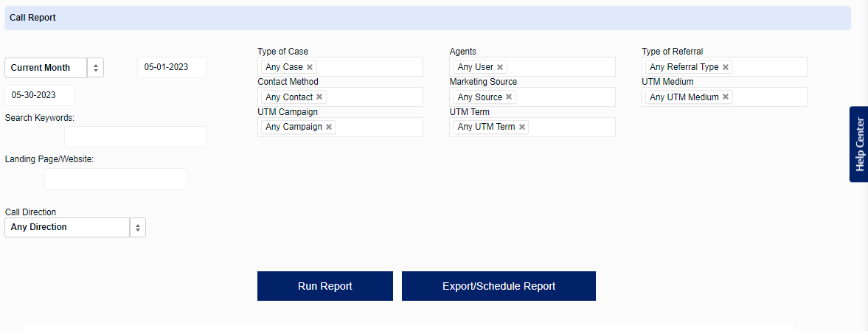Remove the Any User tag

[499, 67]
